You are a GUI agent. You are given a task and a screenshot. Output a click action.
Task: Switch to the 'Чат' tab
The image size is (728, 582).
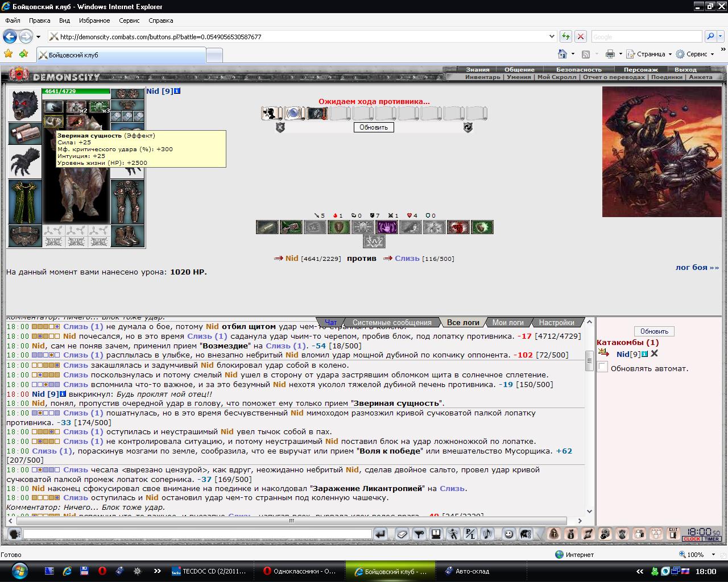[330, 322]
